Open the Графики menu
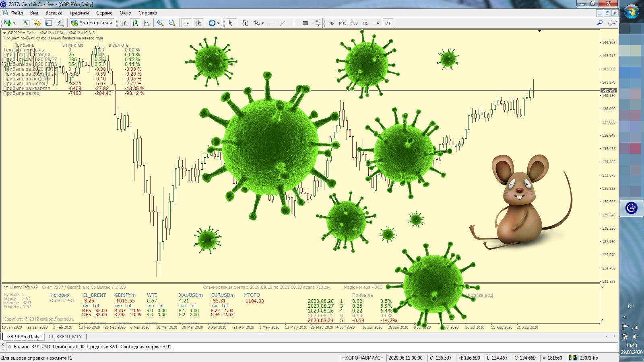 coord(79,13)
